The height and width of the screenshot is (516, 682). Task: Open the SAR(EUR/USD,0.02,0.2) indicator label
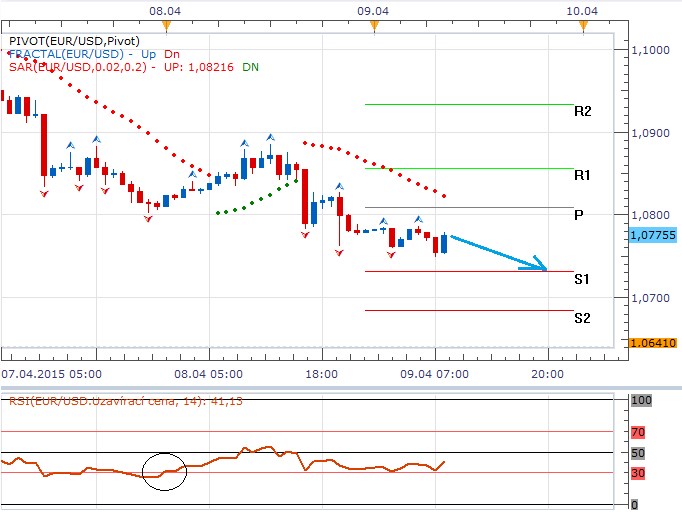[75, 67]
